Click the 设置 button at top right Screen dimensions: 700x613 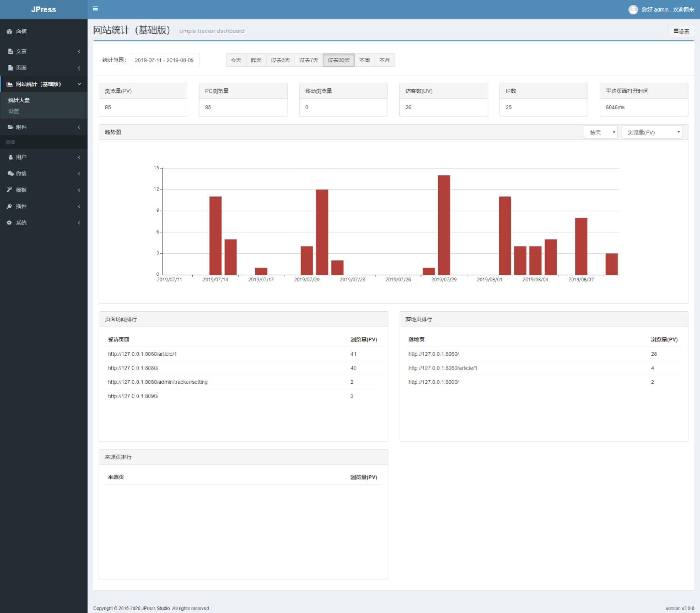coord(681,31)
